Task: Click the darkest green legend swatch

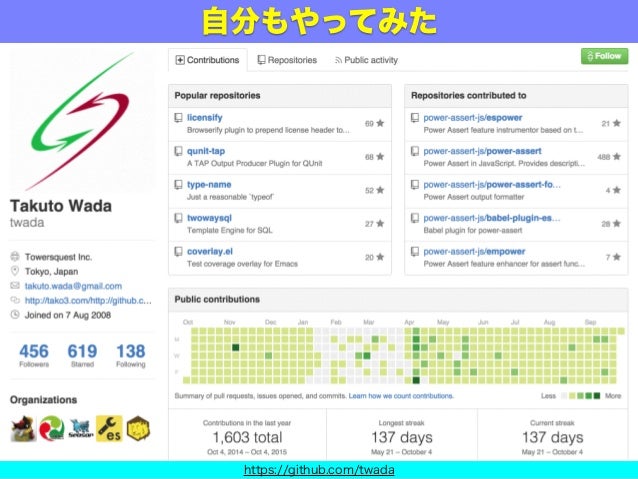Action: click(596, 396)
